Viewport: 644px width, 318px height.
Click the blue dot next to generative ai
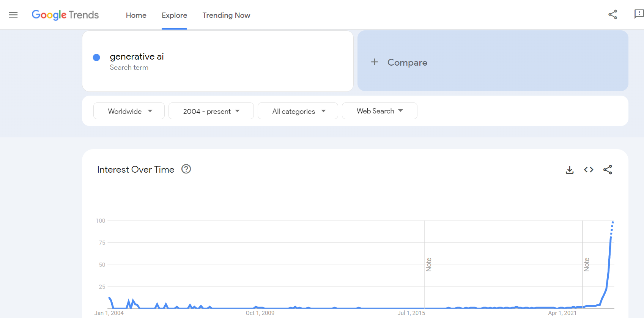[x=96, y=57]
